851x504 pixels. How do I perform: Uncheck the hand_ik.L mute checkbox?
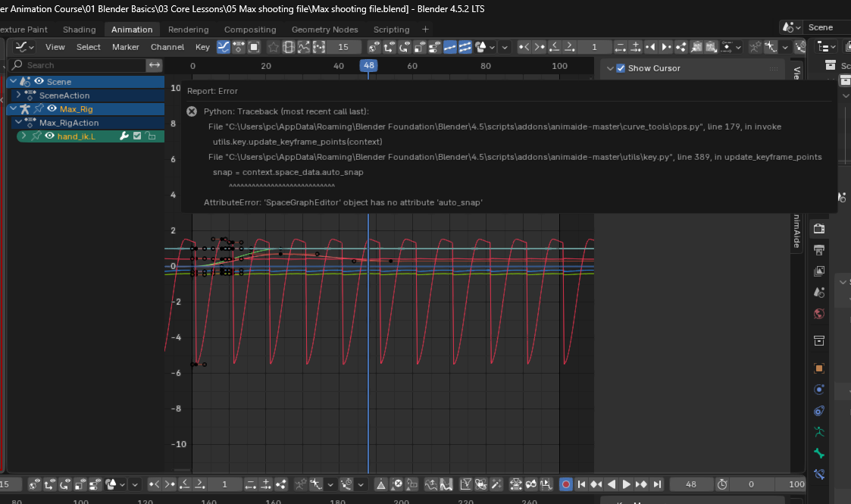coord(137,136)
